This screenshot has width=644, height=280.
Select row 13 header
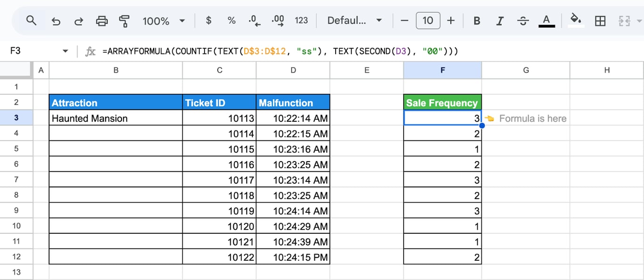(x=17, y=272)
